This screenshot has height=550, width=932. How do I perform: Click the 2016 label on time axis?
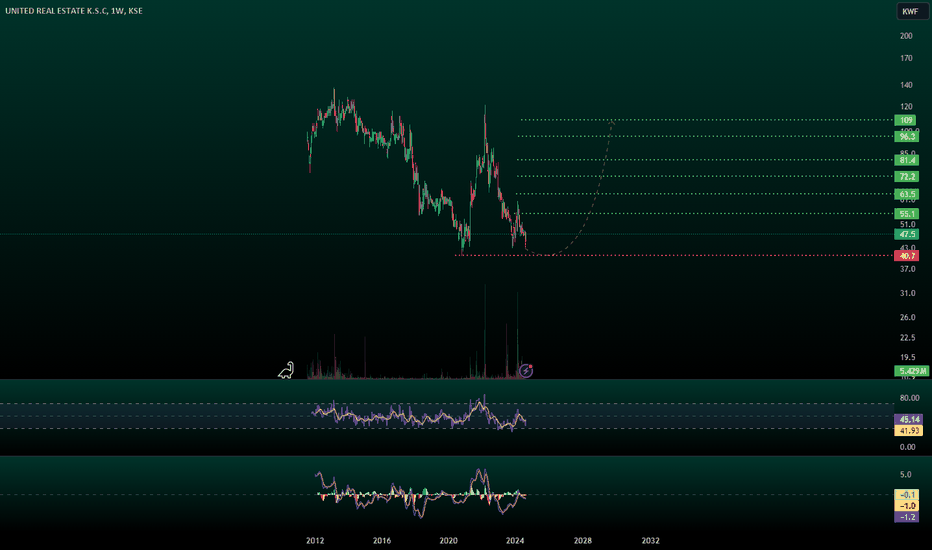tap(382, 540)
